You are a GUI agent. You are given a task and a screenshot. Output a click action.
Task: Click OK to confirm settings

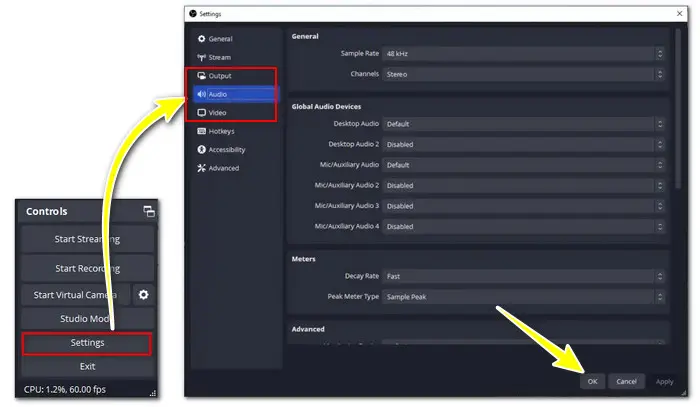(x=592, y=382)
